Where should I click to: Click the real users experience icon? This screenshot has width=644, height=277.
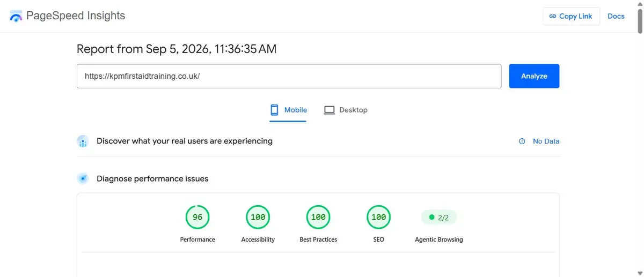coord(83,141)
